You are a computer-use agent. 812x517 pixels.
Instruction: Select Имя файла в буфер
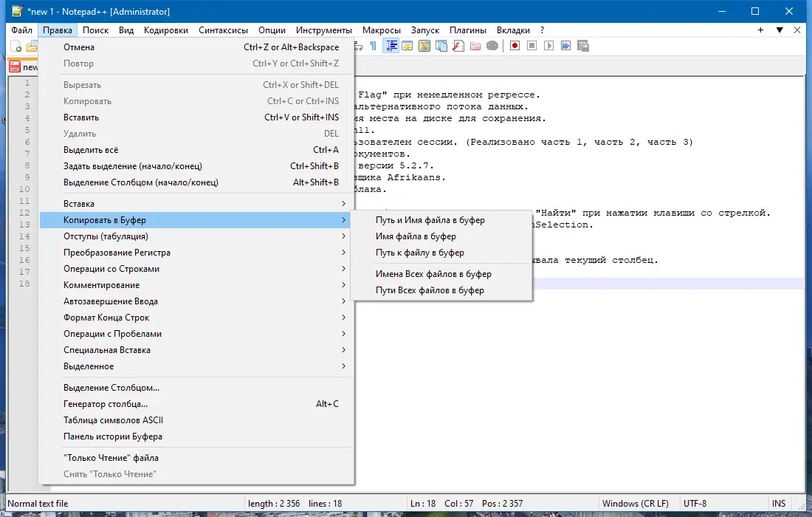click(441, 236)
